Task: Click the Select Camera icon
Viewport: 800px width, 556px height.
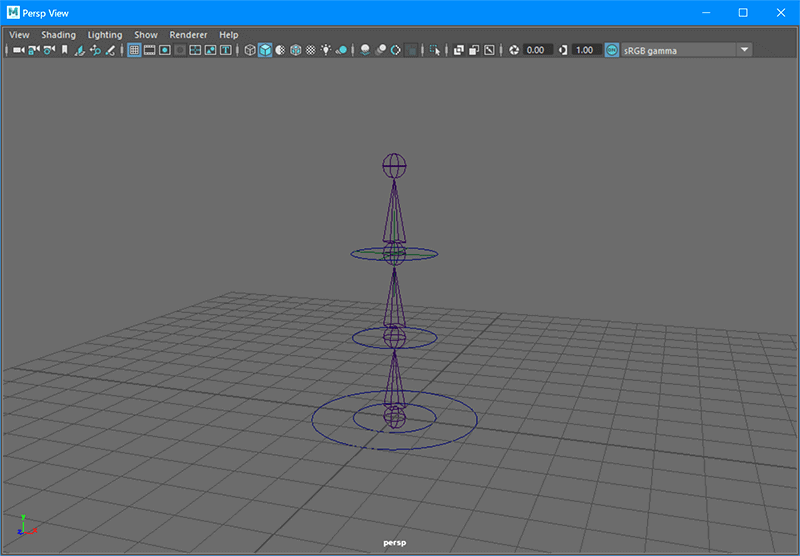Action: click(18, 50)
